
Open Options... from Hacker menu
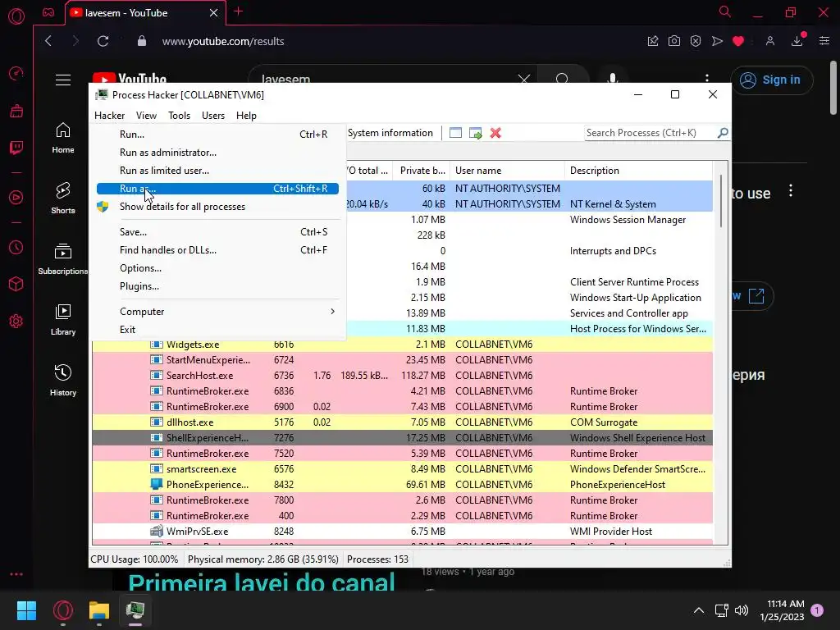pyautogui.click(x=217, y=268)
